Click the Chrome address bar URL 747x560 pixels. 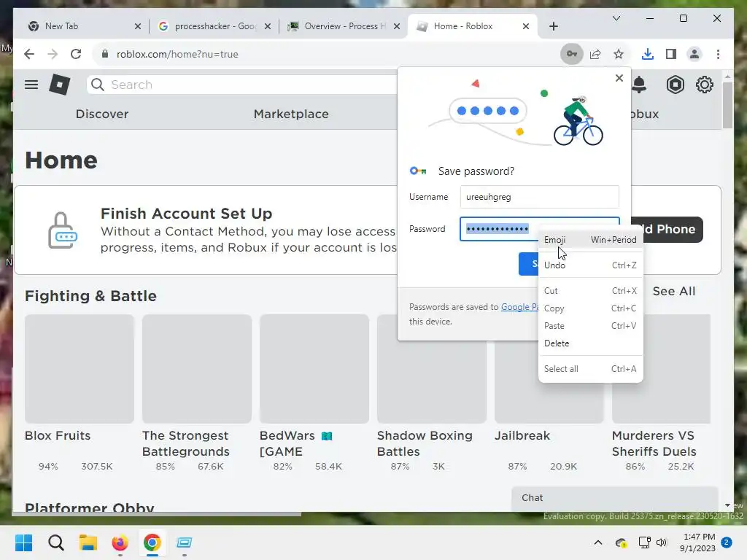(x=177, y=54)
